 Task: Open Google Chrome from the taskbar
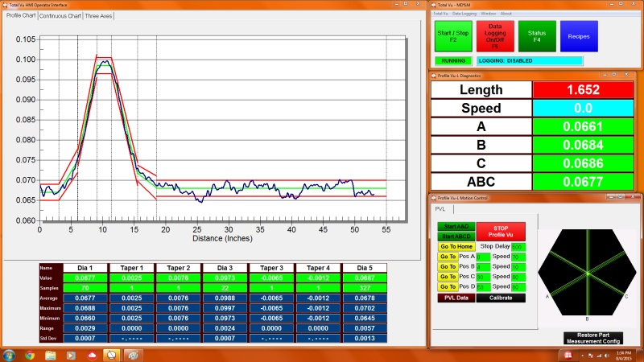[x=30, y=355]
